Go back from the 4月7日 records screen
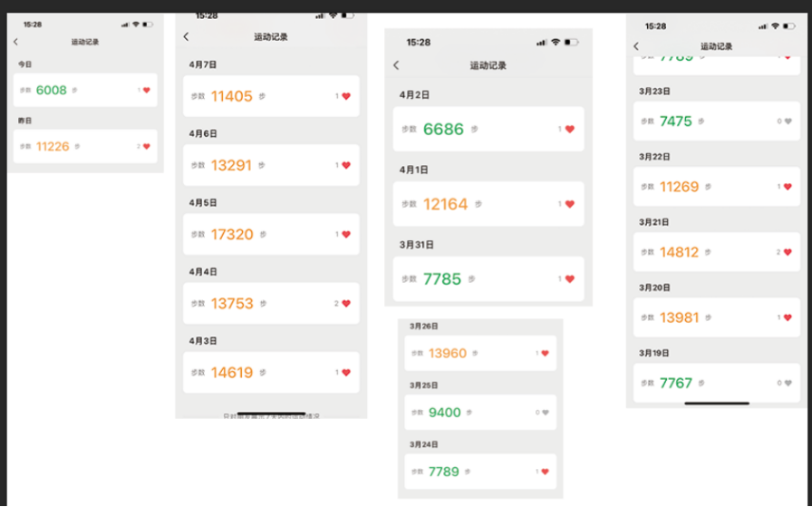812x507 pixels. [186, 36]
